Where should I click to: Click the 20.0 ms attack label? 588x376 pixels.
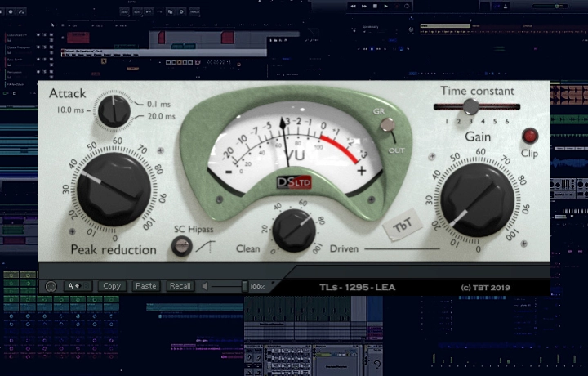(161, 116)
